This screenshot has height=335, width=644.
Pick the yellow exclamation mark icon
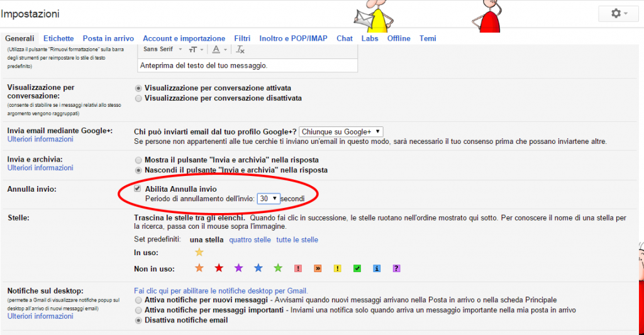(338, 268)
